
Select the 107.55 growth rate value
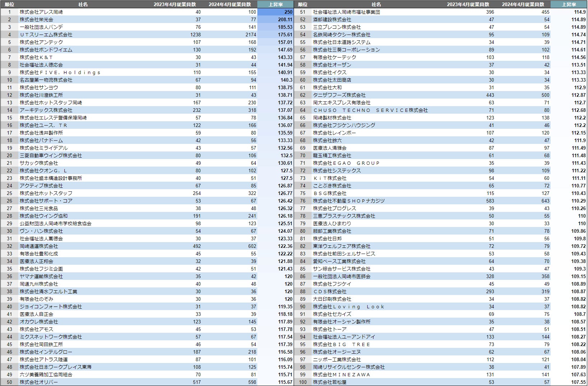(x=578, y=382)
